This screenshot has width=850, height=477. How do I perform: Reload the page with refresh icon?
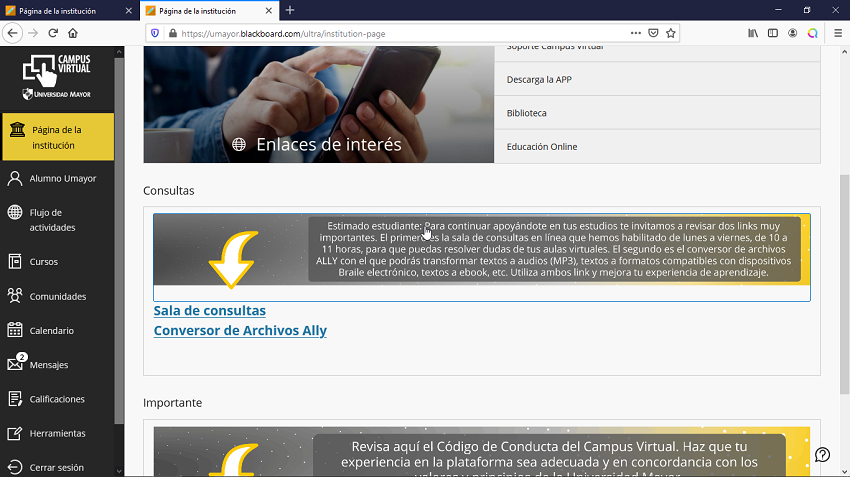[x=53, y=33]
